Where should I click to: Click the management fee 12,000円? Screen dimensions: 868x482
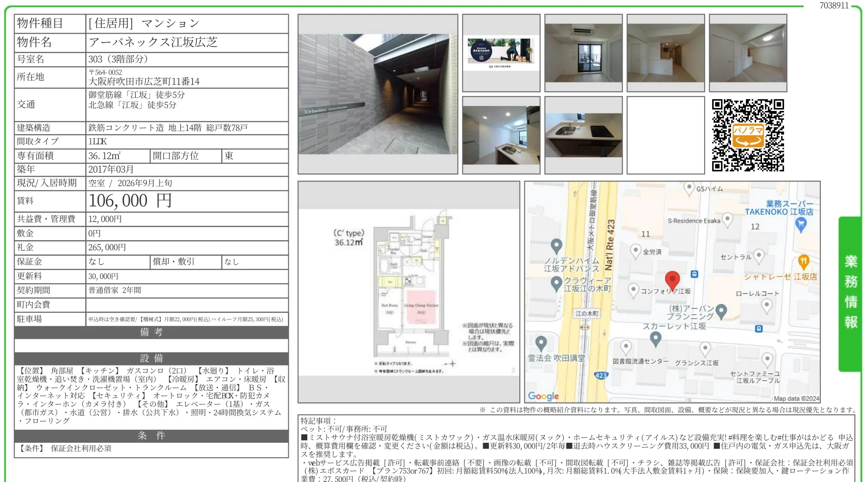(105, 219)
